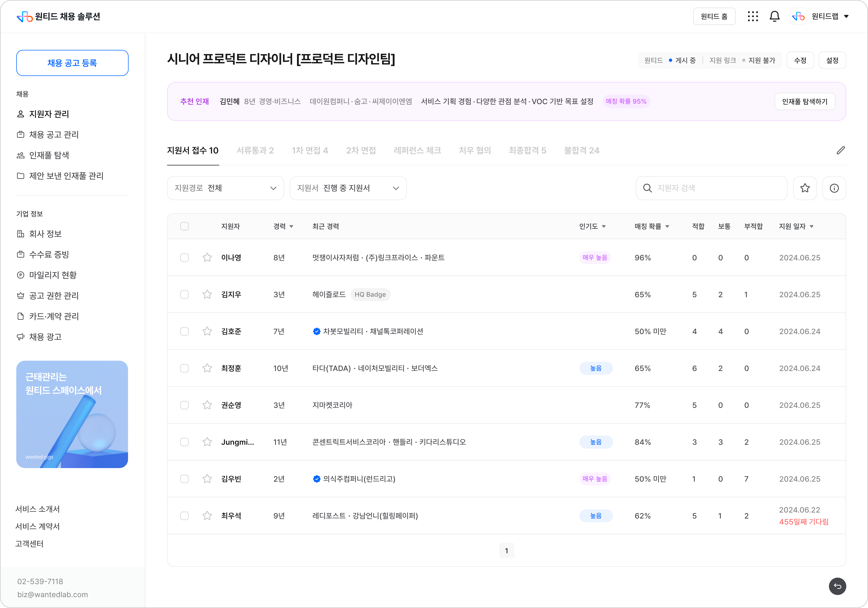Star applicant 김호준
Image resolution: width=868 pixels, height=608 pixels.
pos(207,331)
